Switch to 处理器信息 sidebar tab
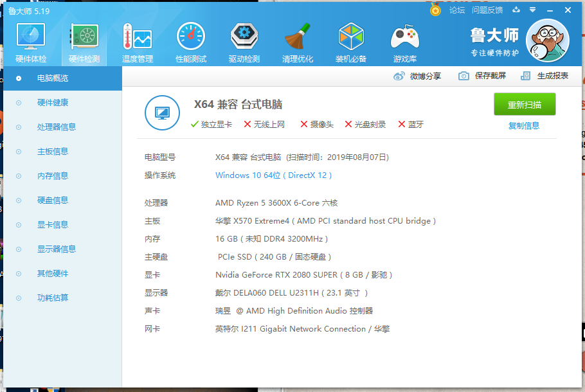 coord(57,127)
